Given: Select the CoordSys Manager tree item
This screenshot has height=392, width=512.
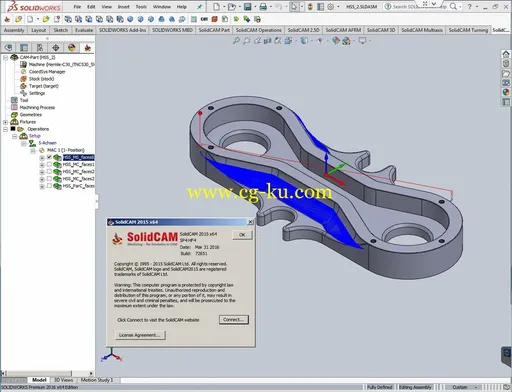Looking at the screenshot, I should coord(47,72).
